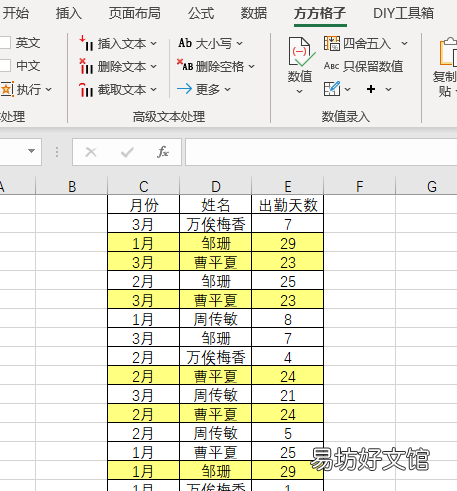Image resolution: width=457 pixels, height=491 pixels.
Task: Select column B header
Action: (72, 186)
